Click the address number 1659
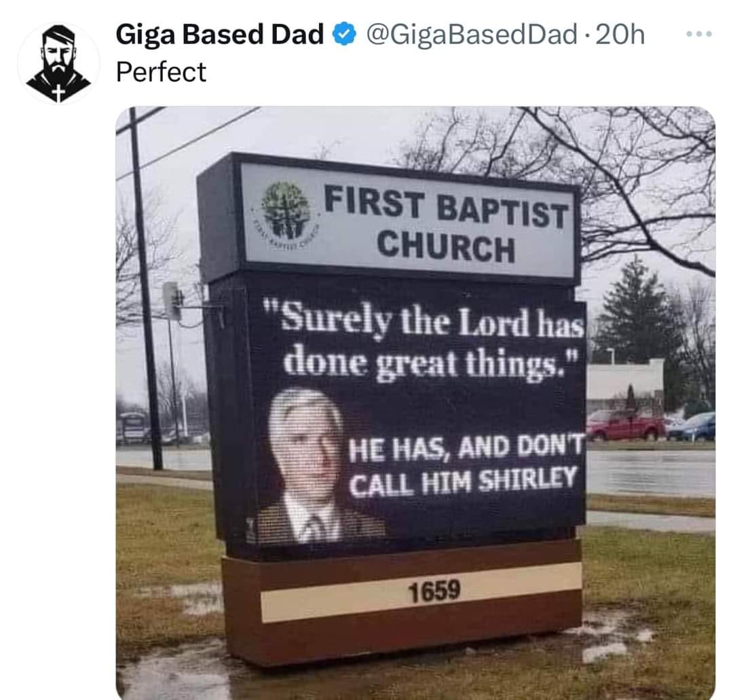733x700 pixels. (434, 593)
